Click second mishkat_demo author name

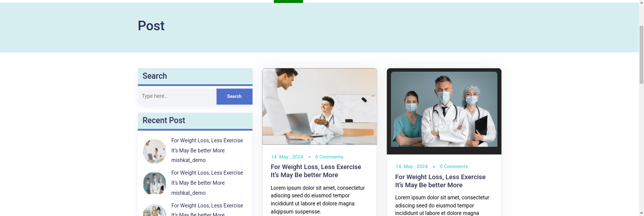pyautogui.click(x=188, y=193)
